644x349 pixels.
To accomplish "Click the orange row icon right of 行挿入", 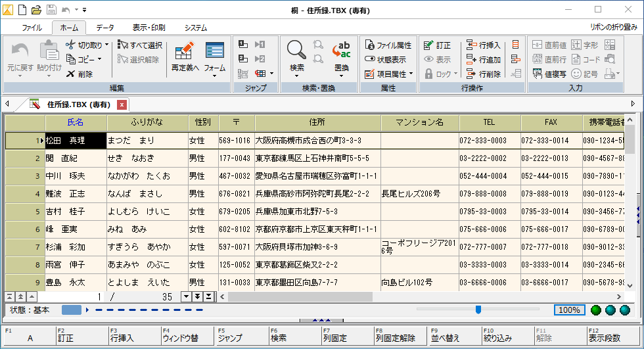I will coord(515,44).
